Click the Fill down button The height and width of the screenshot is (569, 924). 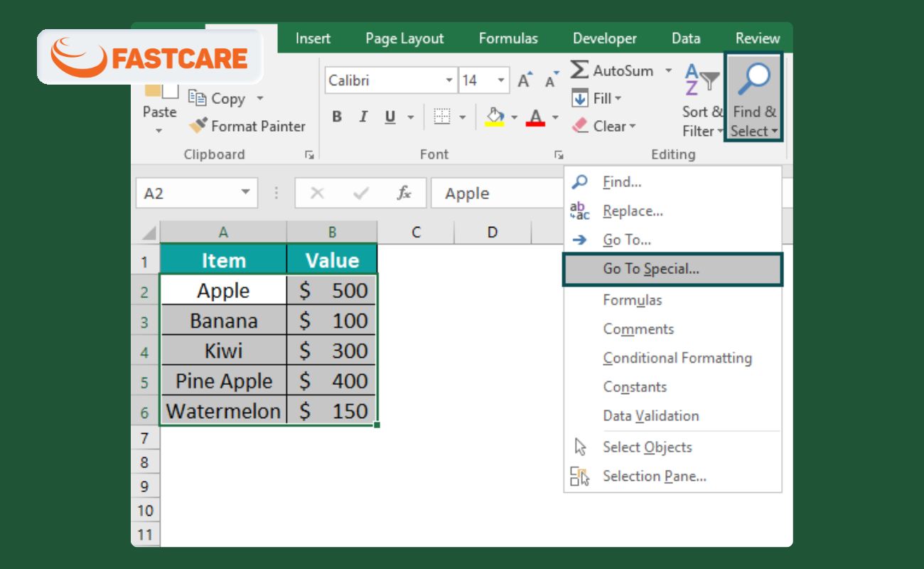click(x=597, y=98)
